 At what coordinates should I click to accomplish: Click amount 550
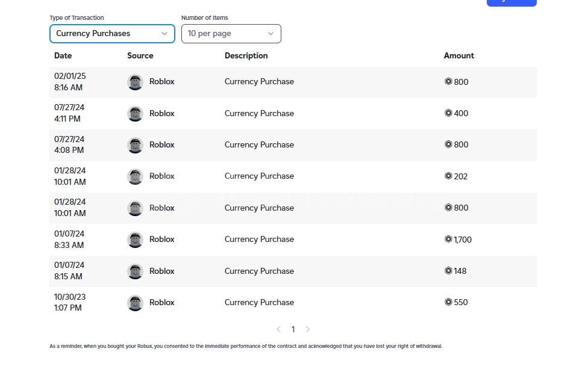coord(461,302)
